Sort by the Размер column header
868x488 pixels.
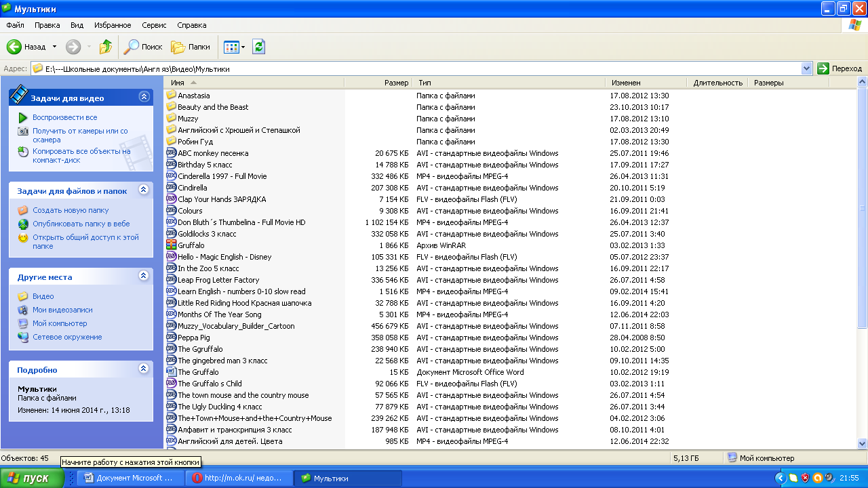378,83
